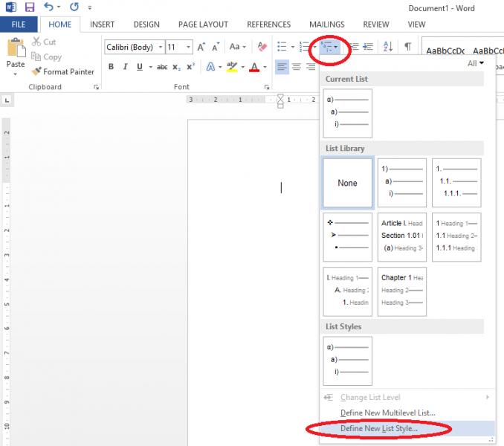
Task: Open Customize Quick Access Toolbar arrow
Action: tap(90, 7)
